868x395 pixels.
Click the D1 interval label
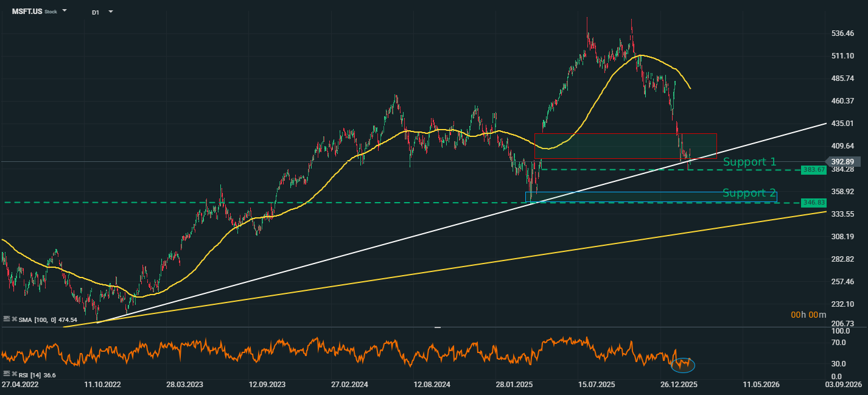[96, 12]
